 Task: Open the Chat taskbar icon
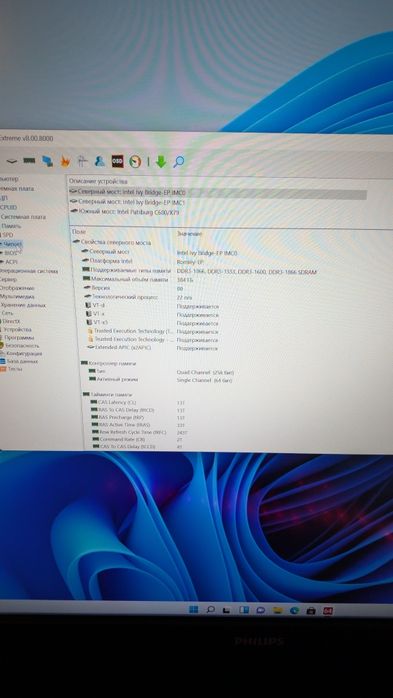pyautogui.click(x=261, y=610)
